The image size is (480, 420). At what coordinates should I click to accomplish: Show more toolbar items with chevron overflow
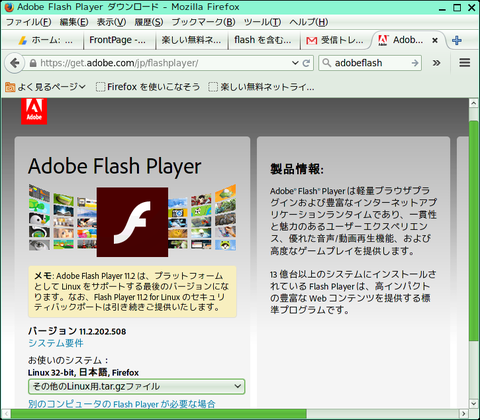[x=436, y=63]
